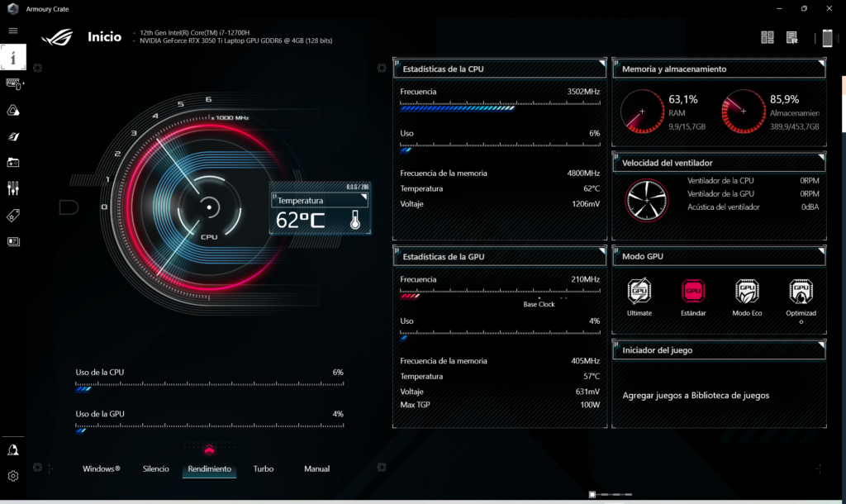The height and width of the screenshot is (504, 846).
Task: Open mobile phone connection icon
Action: 827,38
